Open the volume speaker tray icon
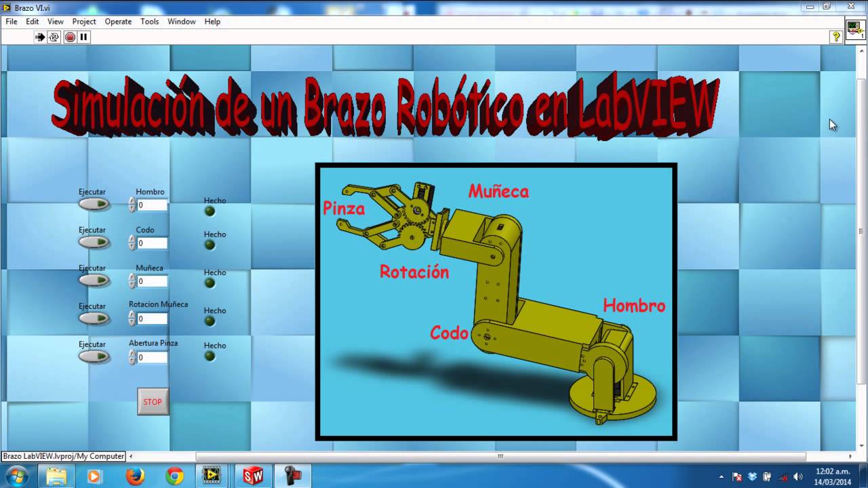 (797, 477)
